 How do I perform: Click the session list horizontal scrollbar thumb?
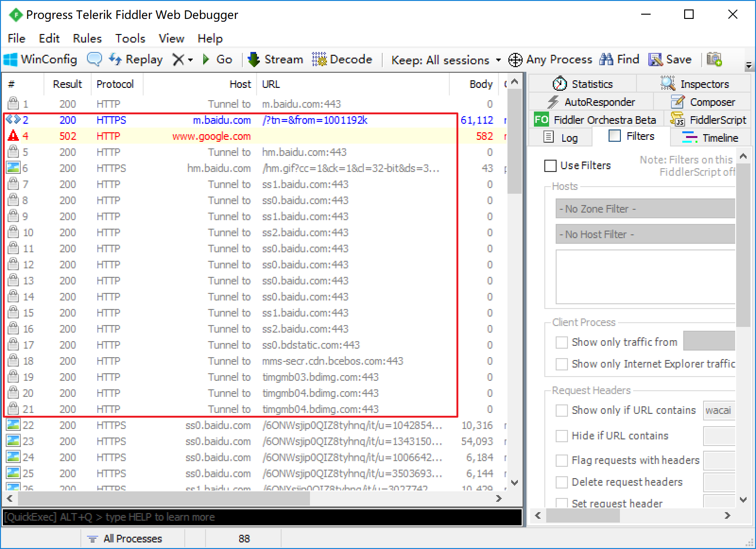coord(164,498)
